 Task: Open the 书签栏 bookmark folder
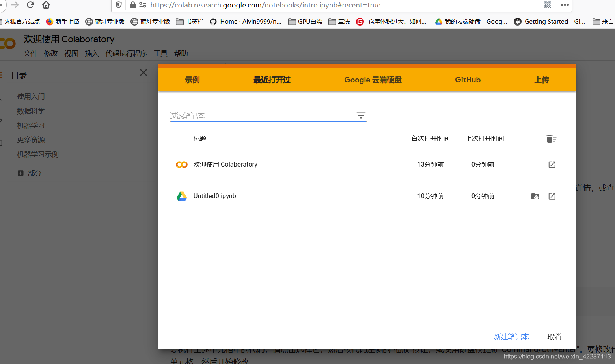(190, 22)
